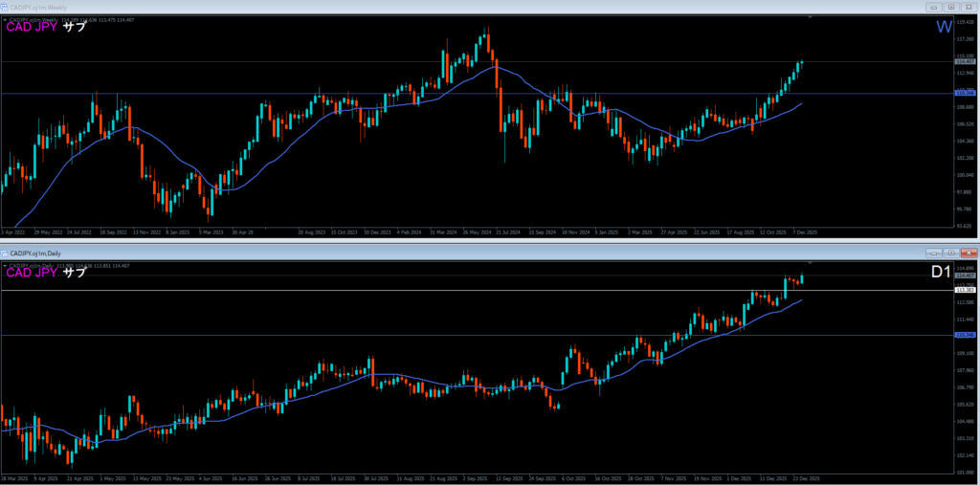Select the white D1 timeframe label
The width and height of the screenshot is (980, 485).
[941, 273]
